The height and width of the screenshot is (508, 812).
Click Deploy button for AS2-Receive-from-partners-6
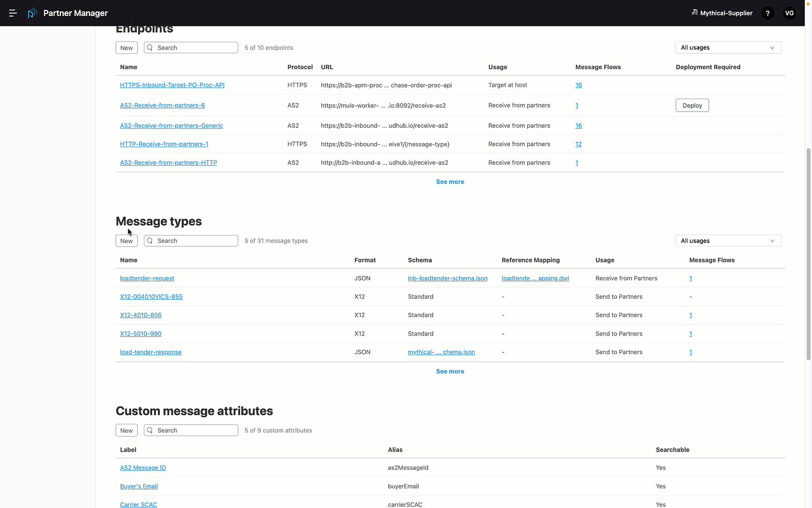[692, 105]
